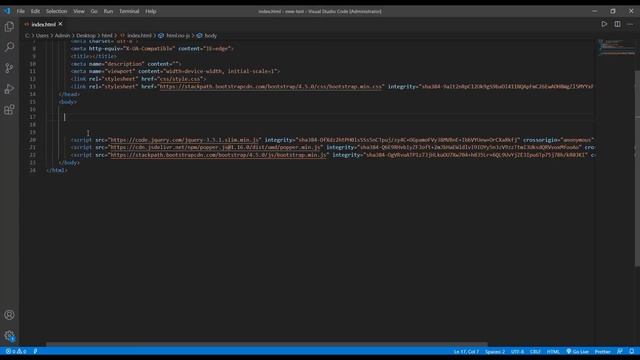640x360 pixels.
Task: Click the closing </head> tag on line 14
Action: (69, 94)
